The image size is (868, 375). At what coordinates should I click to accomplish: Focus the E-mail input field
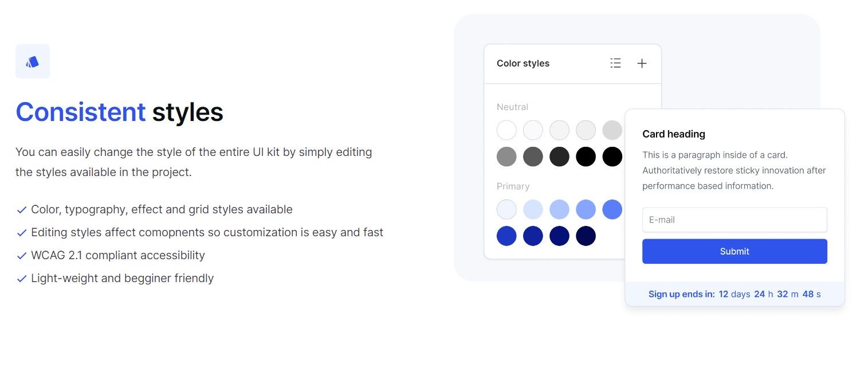735,220
